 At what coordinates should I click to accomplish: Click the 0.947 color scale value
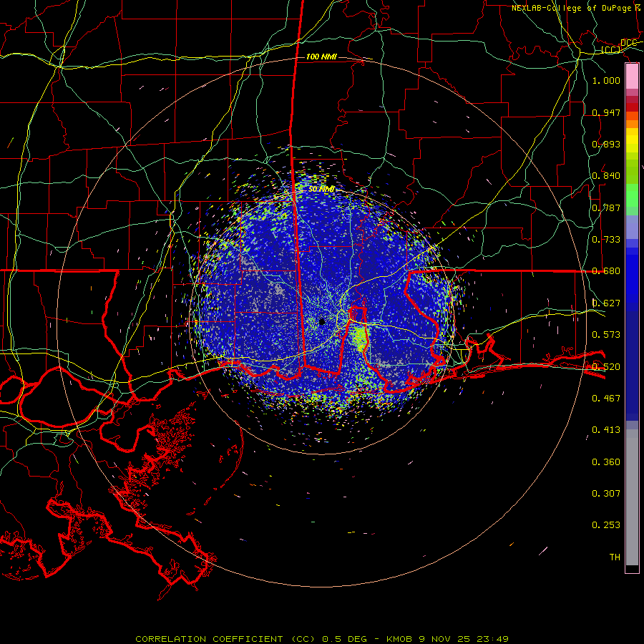(606, 112)
